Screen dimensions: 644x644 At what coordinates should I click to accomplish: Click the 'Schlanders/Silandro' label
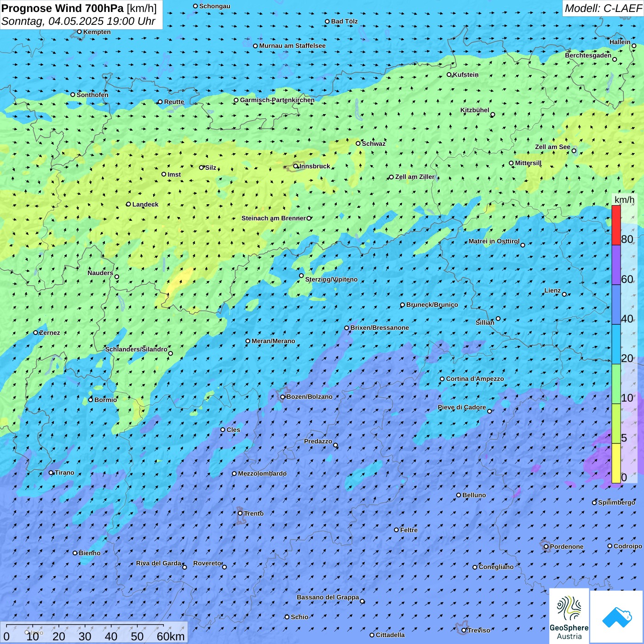(x=136, y=349)
